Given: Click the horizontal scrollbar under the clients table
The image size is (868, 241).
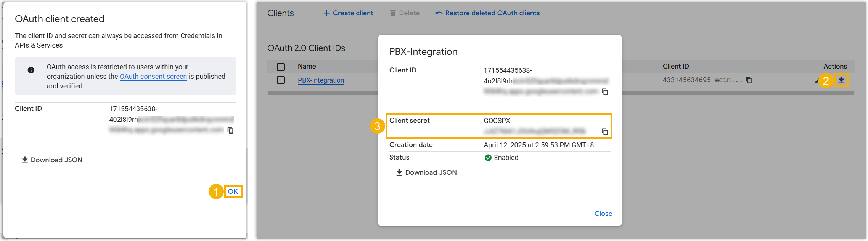Looking at the screenshot, I should point(322,93).
